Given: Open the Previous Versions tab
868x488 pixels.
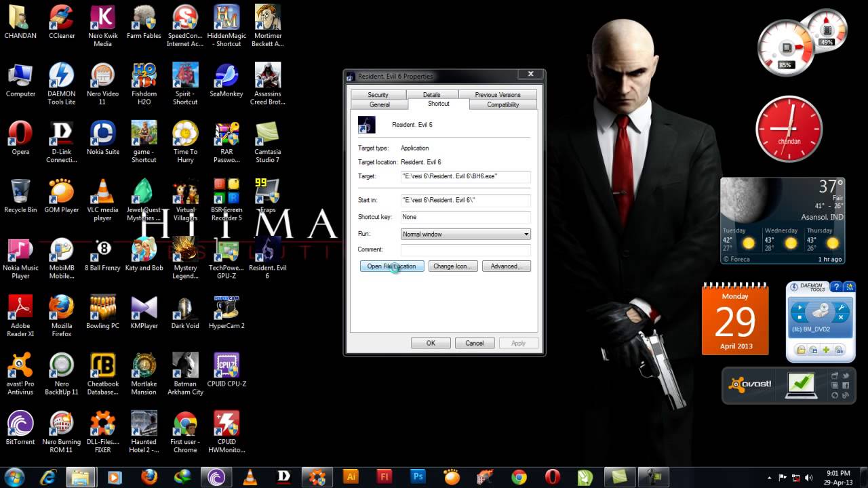Looking at the screenshot, I should tap(498, 95).
